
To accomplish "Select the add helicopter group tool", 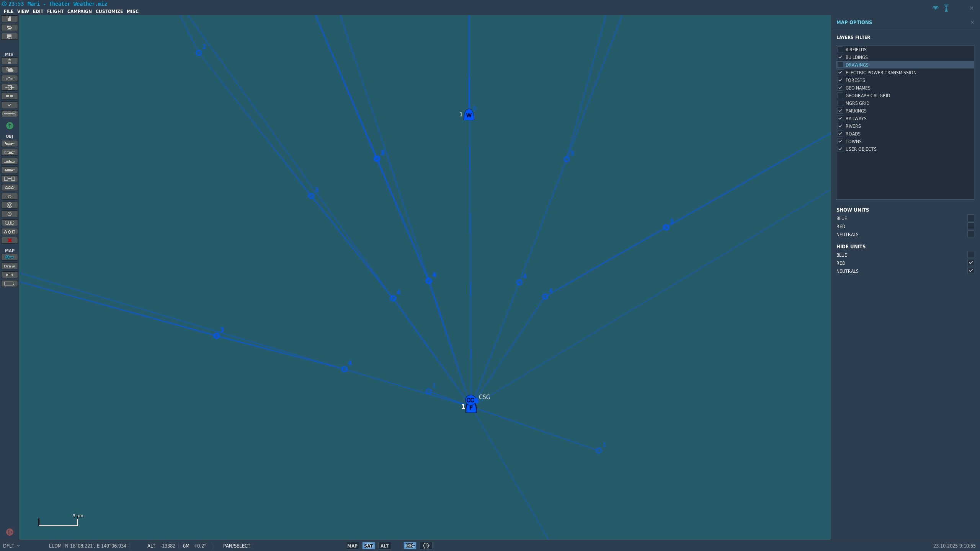I will 9,152.
